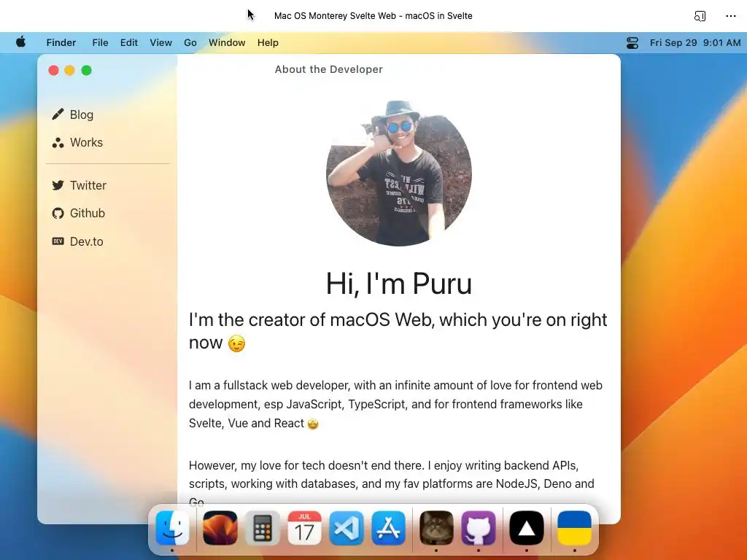Open the three-dot more options menu
Viewport: 747px width, 560px height.
pos(731,16)
